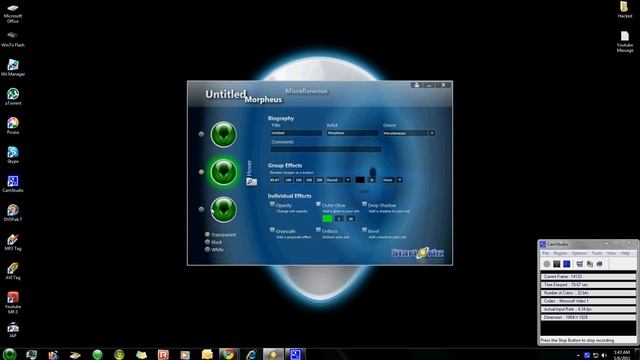Click the green Outer Glow color swatch
Screen dimensions: 640x360
point(327,219)
